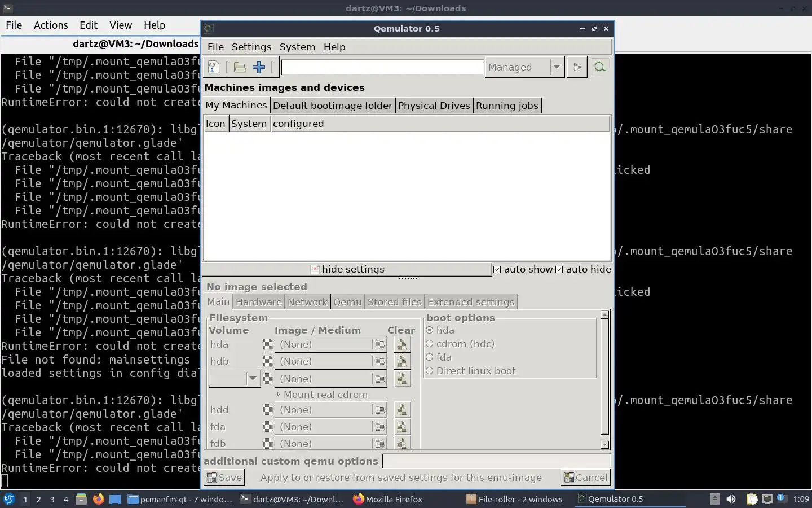Open the Settings menu
Image resolution: width=812 pixels, height=508 pixels.
coord(251,47)
